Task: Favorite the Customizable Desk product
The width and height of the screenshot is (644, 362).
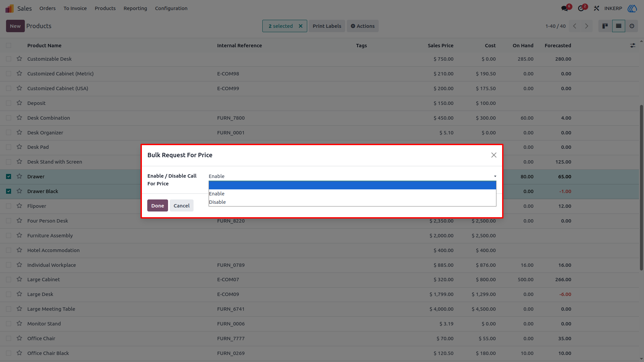Action: tap(19, 59)
